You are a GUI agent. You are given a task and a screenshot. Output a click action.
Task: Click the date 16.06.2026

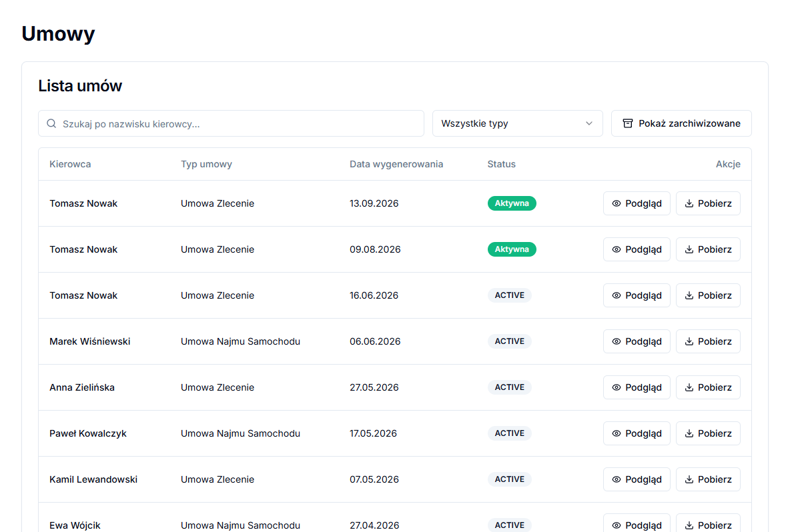(x=374, y=295)
